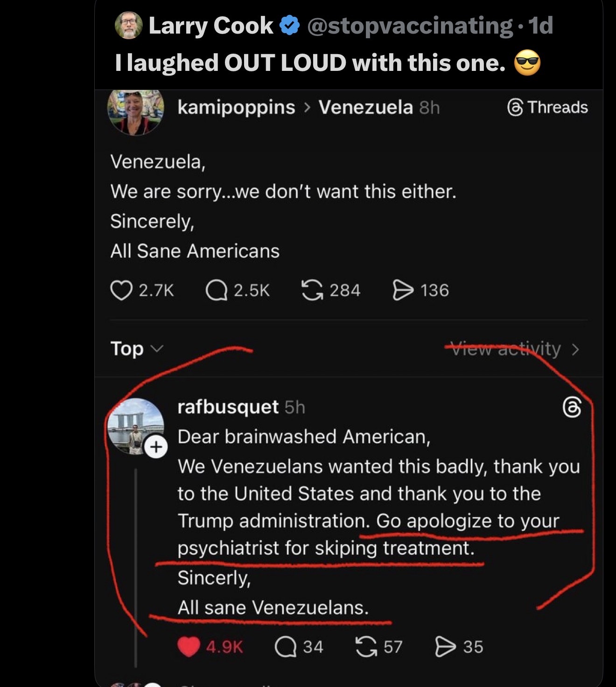Screen dimensions: 616x687
Task: Click the Threads badge on kamipoppins post
Action: (x=547, y=108)
